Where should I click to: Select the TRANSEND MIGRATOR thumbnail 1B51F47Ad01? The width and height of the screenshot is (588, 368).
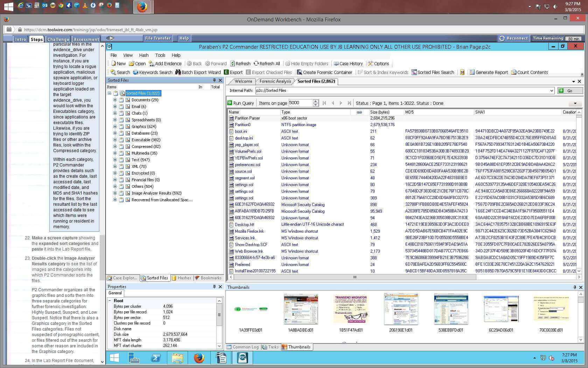[351, 313]
